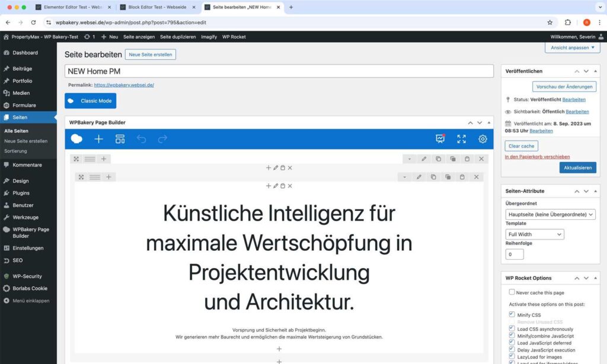Enable Never cache this page checkbox
Image resolution: width=607 pixels, height=364 pixels.
pyautogui.click(x=512, y=292)
